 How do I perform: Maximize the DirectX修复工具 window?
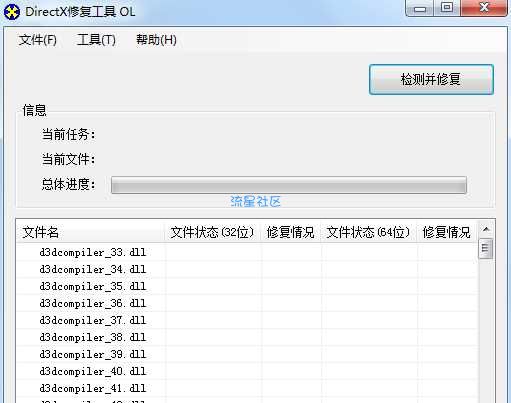(447, 8)
